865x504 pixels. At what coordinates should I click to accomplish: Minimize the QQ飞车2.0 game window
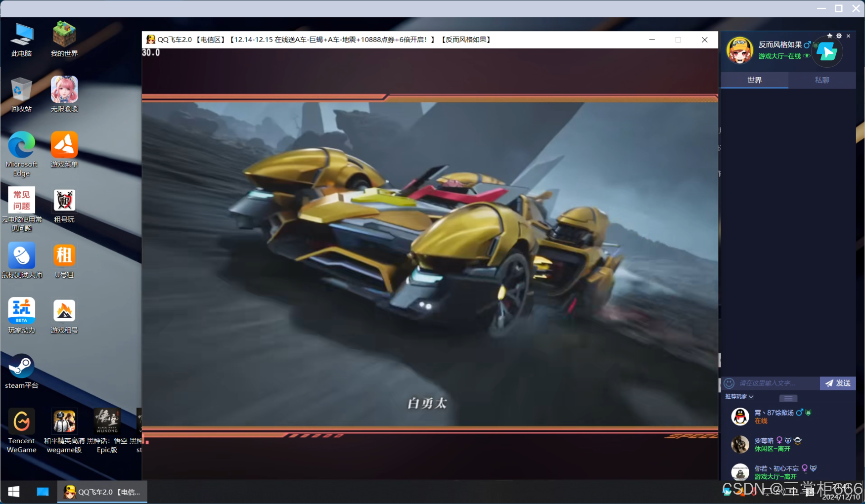tap(652, 40)
